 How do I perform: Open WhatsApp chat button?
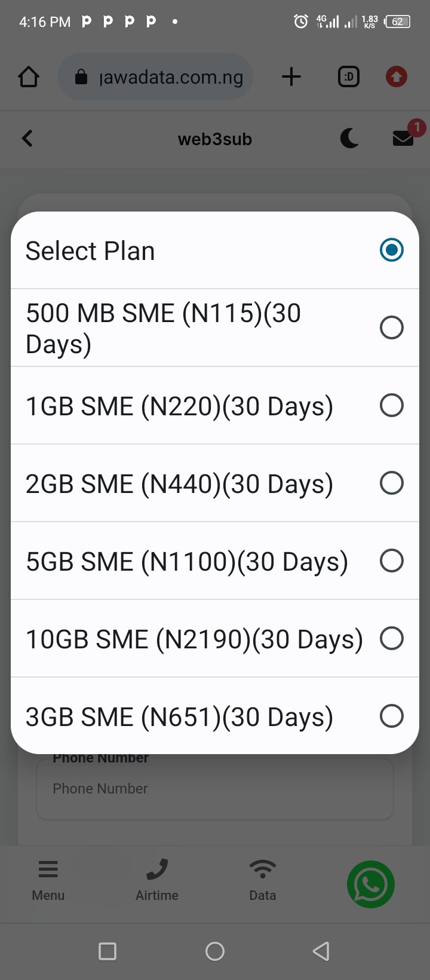pyautogui.click(x=370, y=884)
